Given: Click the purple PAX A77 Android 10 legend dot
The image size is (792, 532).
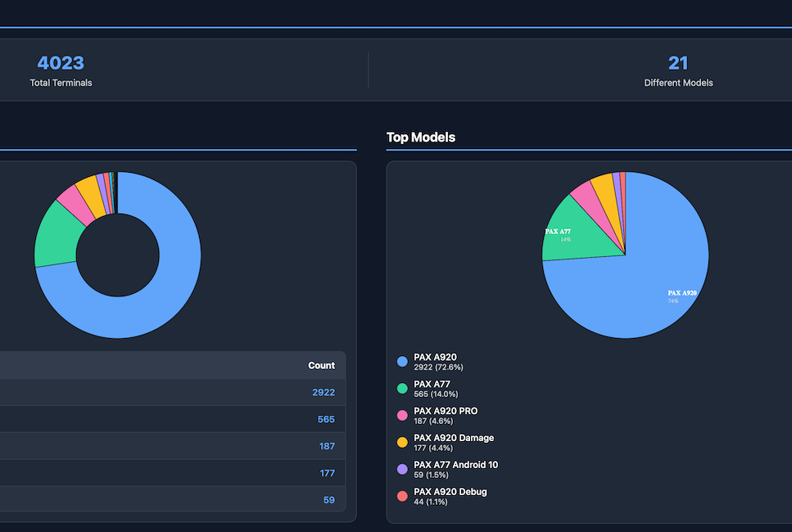Looking at the screenshot, I should pos(402,469).
